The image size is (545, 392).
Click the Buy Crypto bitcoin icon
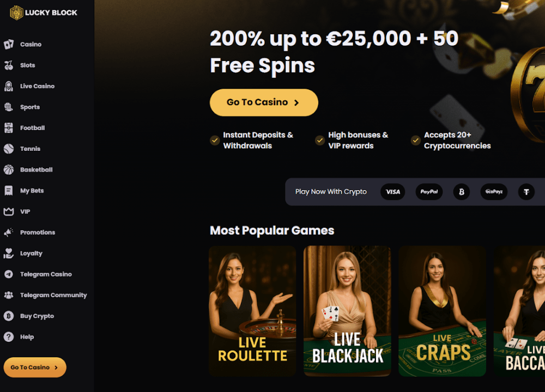pyautogui.click(x=9, y=316)
